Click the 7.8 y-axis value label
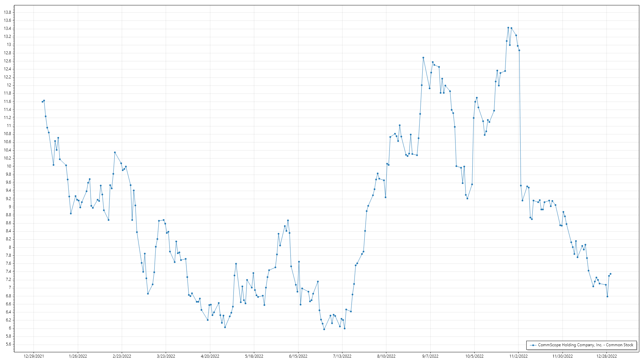 (x=8, y=255)
